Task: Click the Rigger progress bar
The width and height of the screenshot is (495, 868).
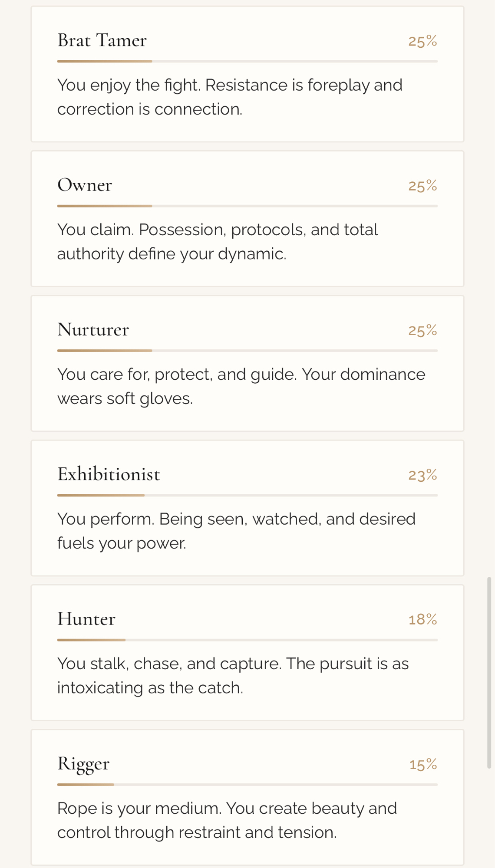Action: pyautogui.click(x=247, y=784)
